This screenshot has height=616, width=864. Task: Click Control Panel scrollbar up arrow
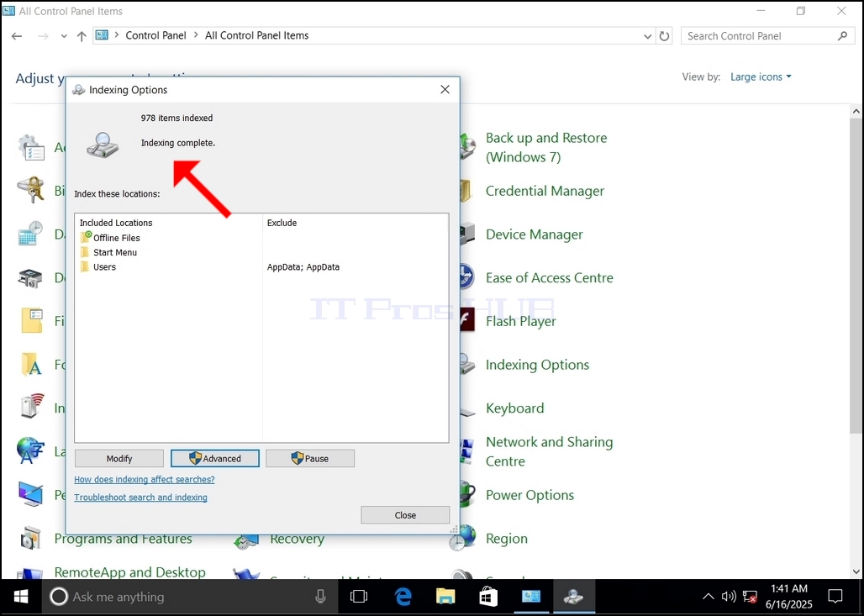tap(856, 111)
